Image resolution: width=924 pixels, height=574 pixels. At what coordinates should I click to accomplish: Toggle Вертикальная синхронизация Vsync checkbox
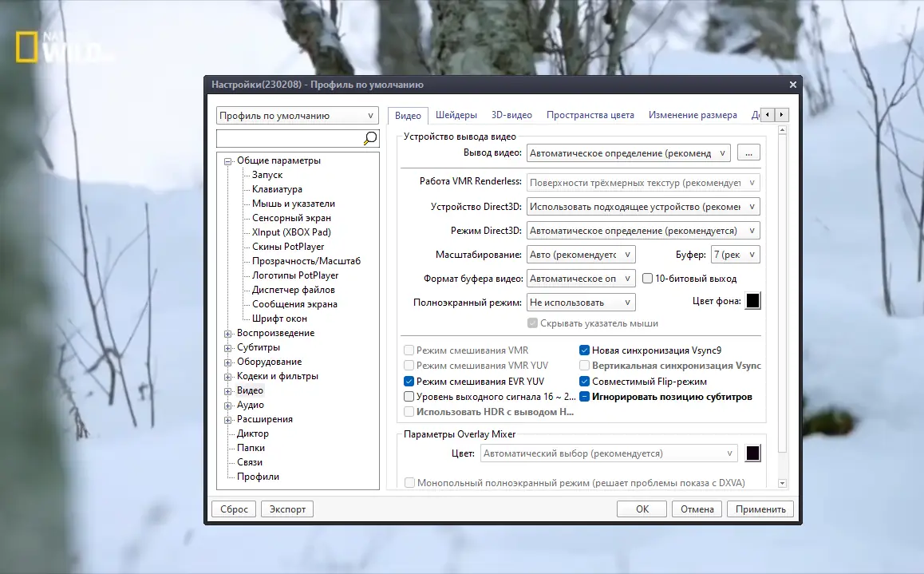(x=584, y=366)
